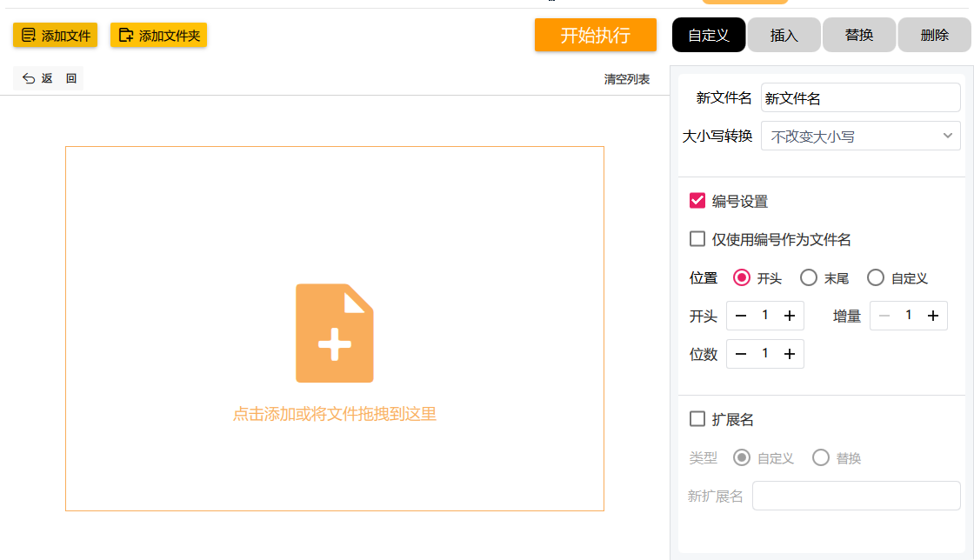This screenshot has height=560, width=974.
Task: Select the 自定义 position radio button
Action: [x=876, y=277]
